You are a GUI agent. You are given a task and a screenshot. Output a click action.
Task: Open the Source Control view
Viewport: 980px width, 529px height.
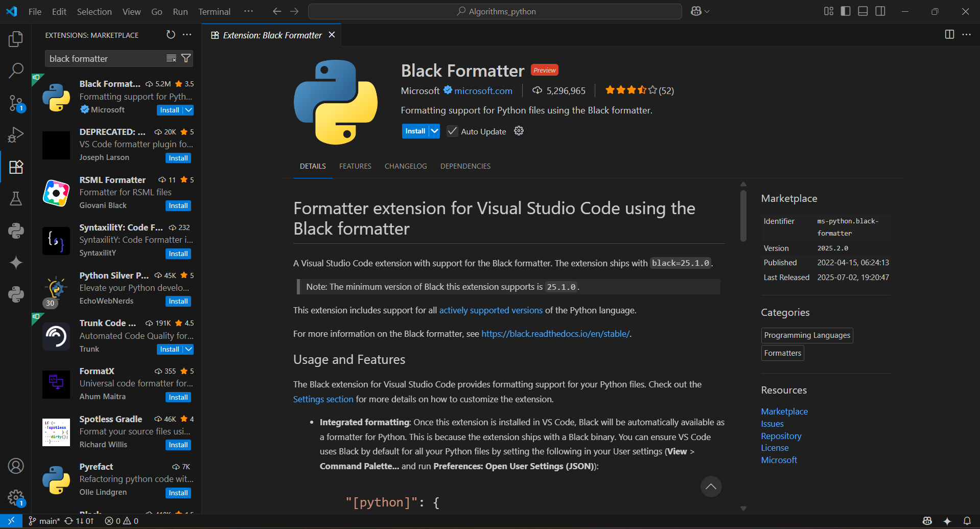click(16, 103)
